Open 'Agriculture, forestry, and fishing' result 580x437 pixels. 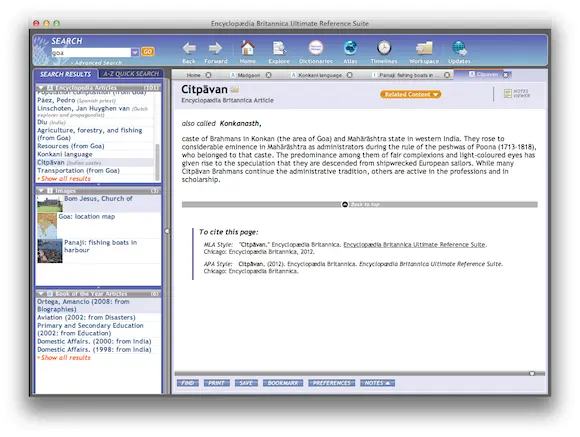90,134
